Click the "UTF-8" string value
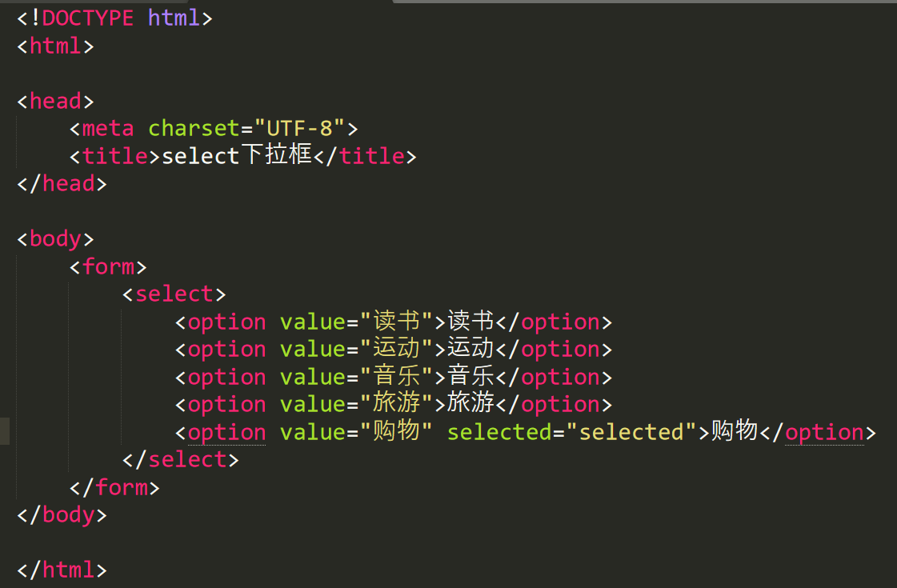This screenshot has width=897, height=588. (299, 128)
